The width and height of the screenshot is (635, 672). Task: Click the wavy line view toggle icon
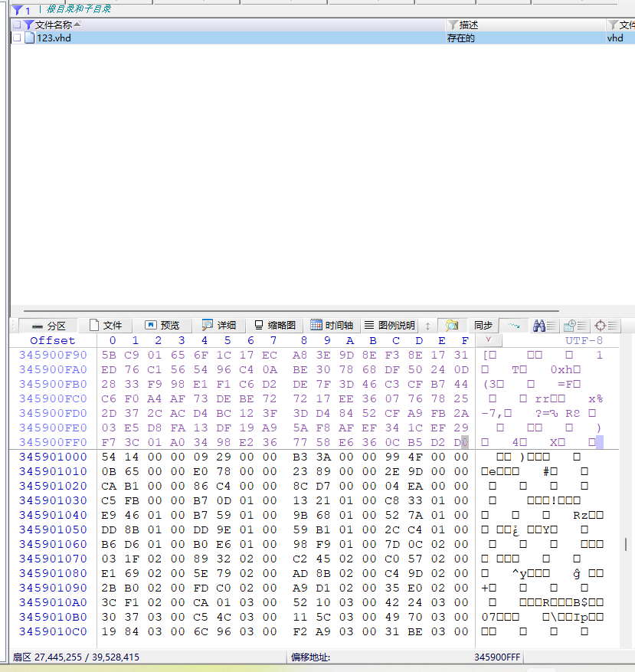pyautogui.click(x=513, y=326)
